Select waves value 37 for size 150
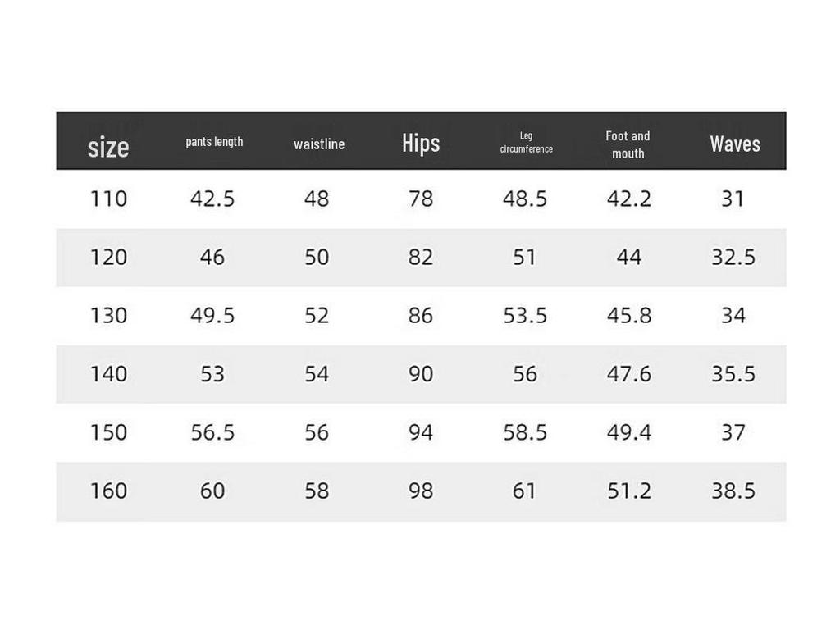The height and width of the screenshot is (630, 840). point(733,432)
